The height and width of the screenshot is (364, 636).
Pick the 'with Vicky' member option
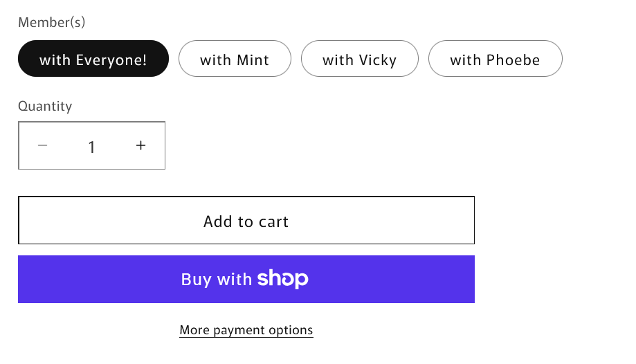coord(359,60)
